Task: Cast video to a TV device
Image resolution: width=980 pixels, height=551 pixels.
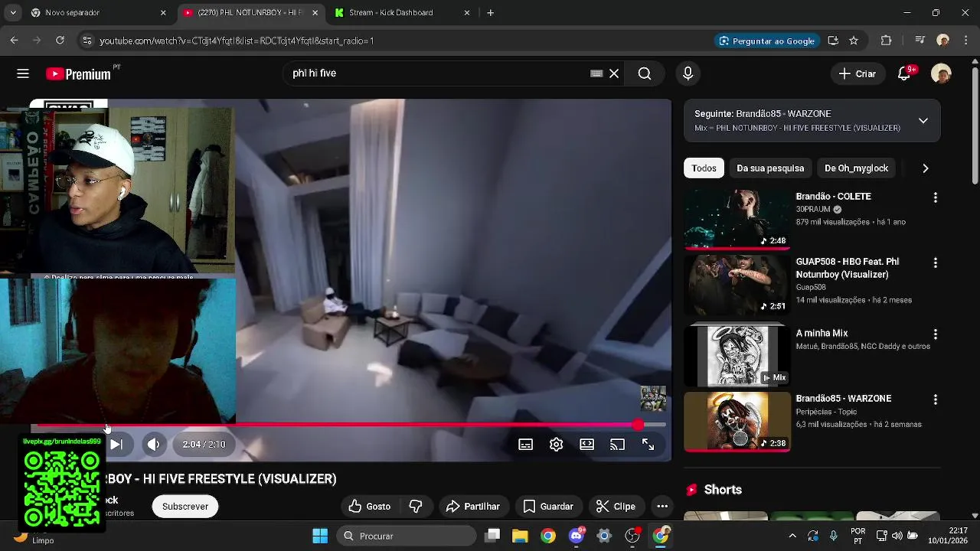Action: coord(618,445)
